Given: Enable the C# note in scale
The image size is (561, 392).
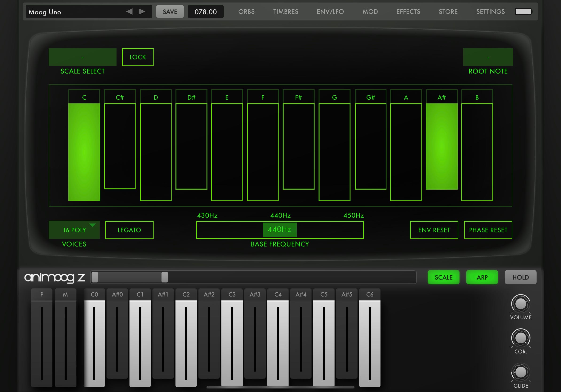Looking at the screenshot, I should point(120,146).
